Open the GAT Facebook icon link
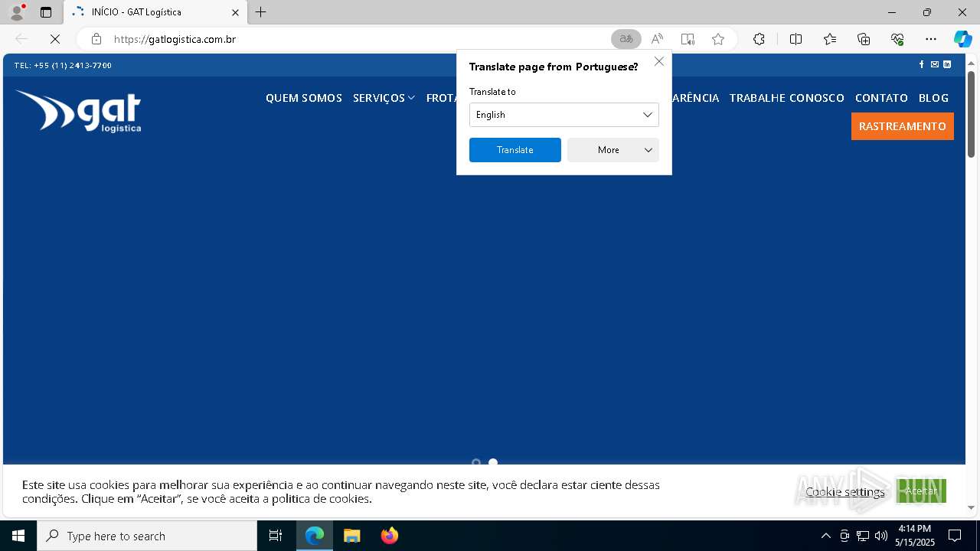The image size is (980, 551). pyautogui.click(x=921, y=64)
